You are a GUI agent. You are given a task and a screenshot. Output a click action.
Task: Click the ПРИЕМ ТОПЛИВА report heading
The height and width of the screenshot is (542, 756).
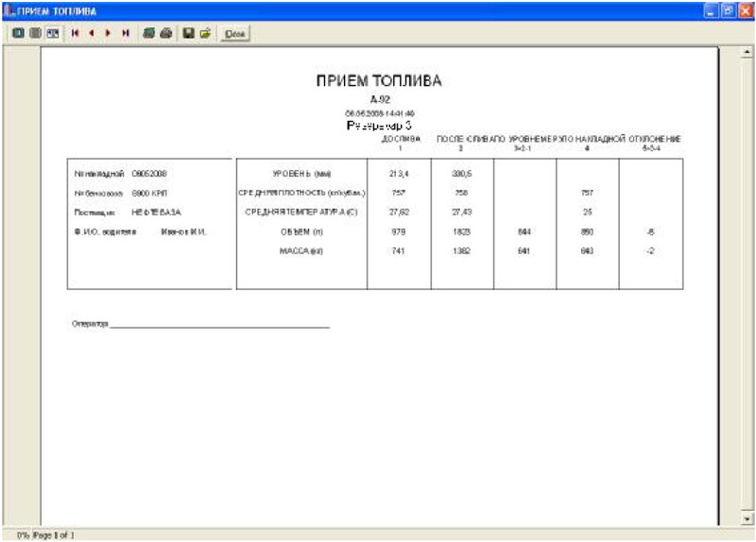pos(379,81)
